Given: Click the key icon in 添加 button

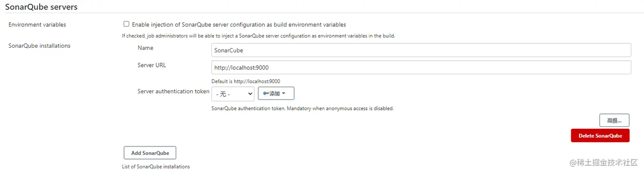Looking at the screenshot, I should point(266,93).
